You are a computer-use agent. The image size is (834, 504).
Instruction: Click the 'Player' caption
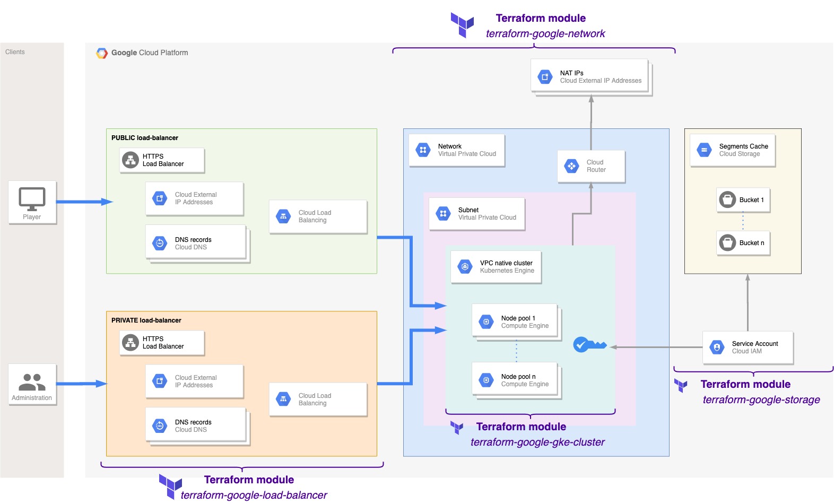32,217
